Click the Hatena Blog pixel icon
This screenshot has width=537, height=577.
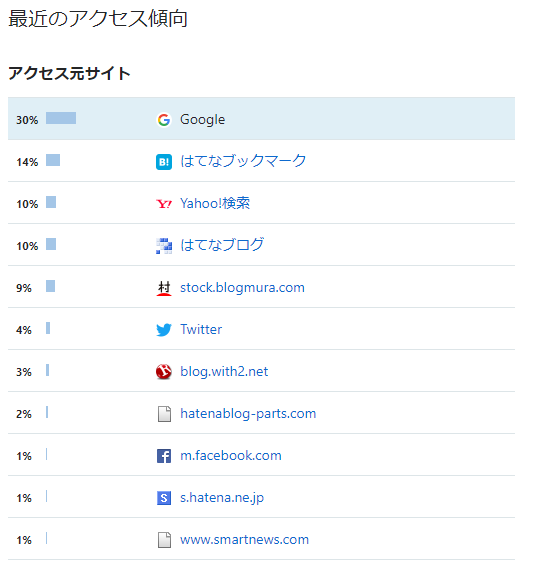coord(164,246)
